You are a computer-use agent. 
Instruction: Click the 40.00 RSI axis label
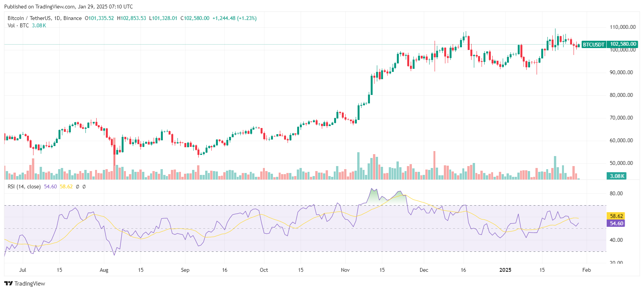[x=616, y=240]
